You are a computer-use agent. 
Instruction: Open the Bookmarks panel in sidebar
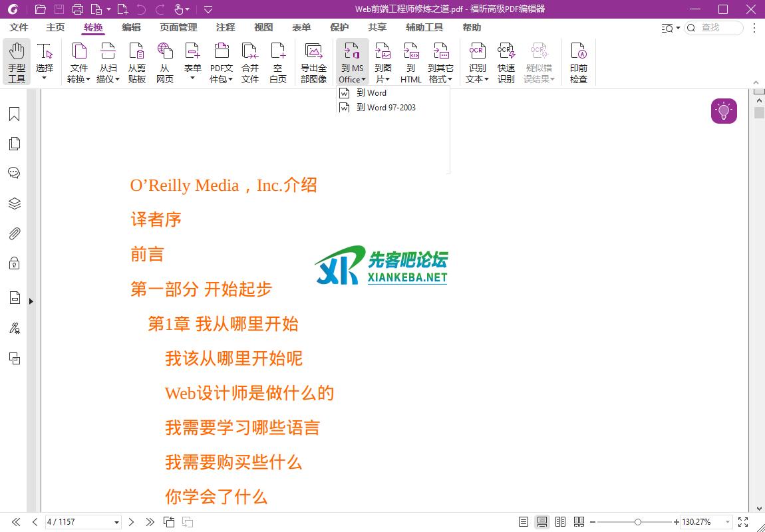coord(14,114)
